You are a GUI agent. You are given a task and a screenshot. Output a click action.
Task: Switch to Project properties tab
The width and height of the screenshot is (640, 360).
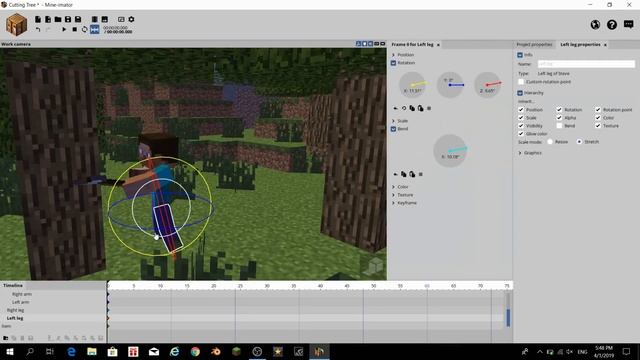click(534, 44)
